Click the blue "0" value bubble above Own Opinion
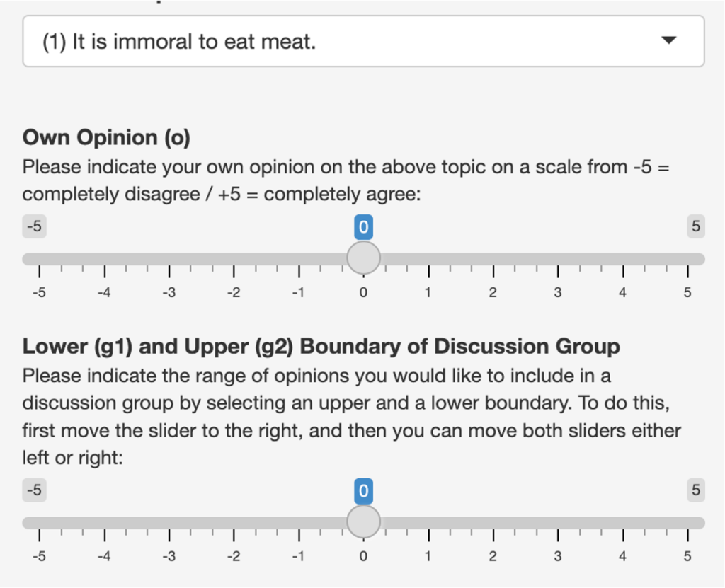 [x=363, y=227]
